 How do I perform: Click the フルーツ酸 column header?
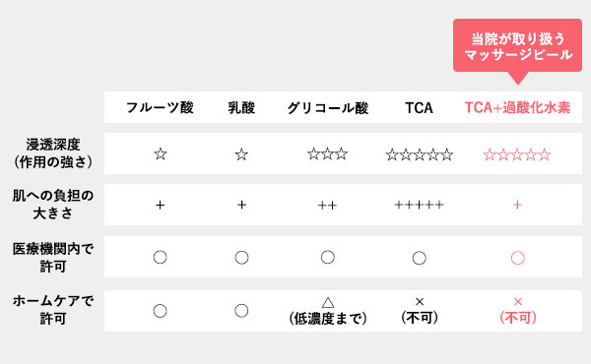160,107
